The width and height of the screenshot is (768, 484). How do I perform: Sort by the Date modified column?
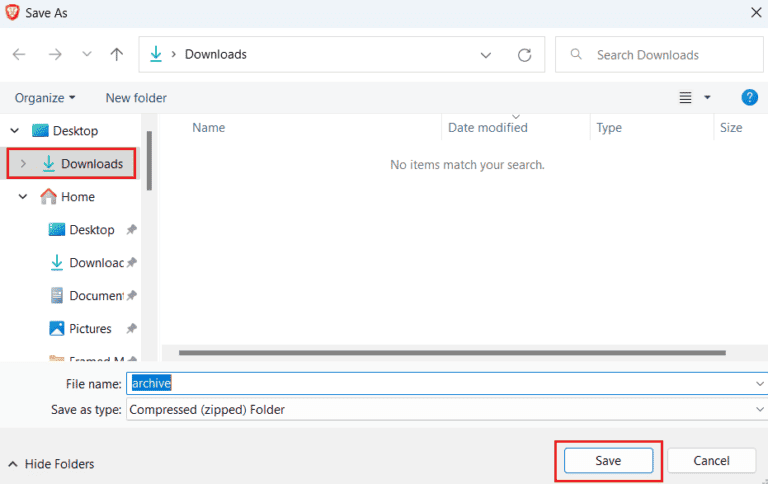(x=488, y=128)
